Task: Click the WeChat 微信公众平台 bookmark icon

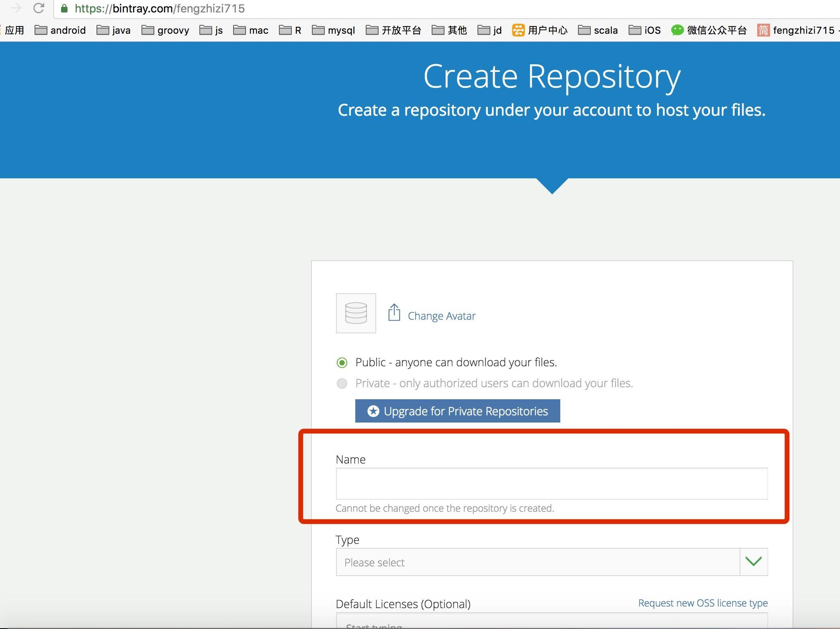Action: point(677,30)
